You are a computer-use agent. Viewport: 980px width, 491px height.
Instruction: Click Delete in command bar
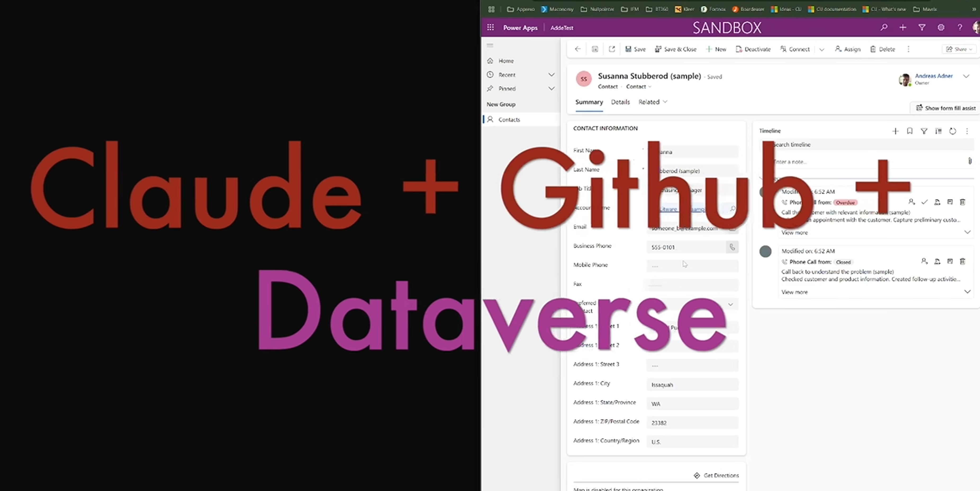click(882, 49)
